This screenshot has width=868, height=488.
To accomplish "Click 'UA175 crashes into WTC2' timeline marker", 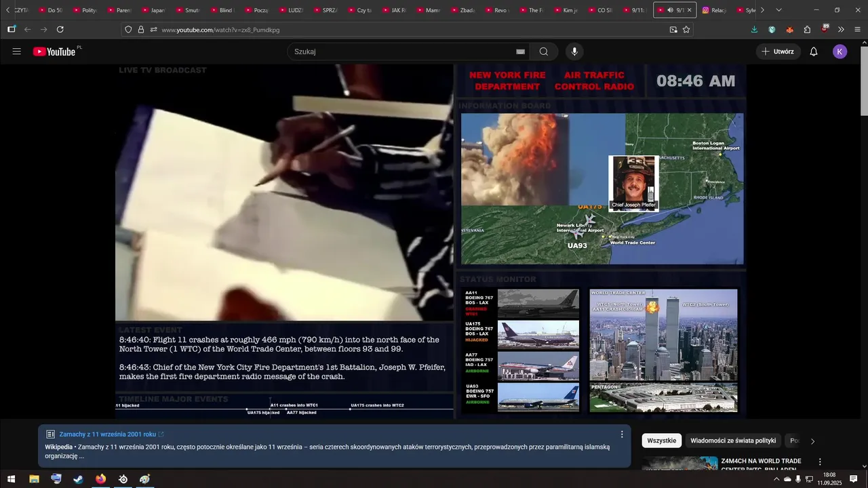I will pyautogui.click(x=377, y=405).
